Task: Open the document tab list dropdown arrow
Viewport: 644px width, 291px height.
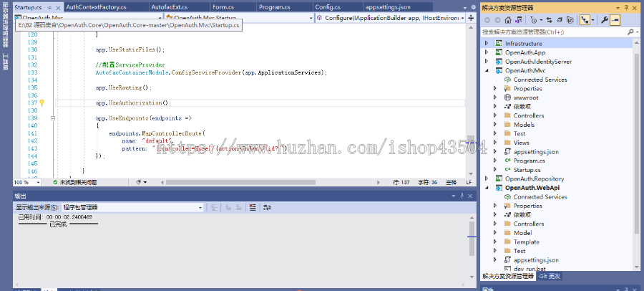Action: pyautogui.click(x=465, y=7)
